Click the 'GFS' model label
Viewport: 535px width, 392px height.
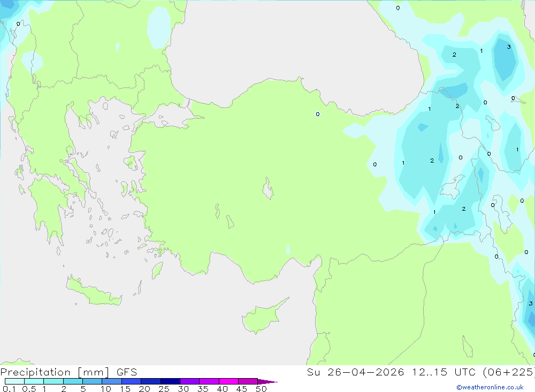tap(127, 372)
